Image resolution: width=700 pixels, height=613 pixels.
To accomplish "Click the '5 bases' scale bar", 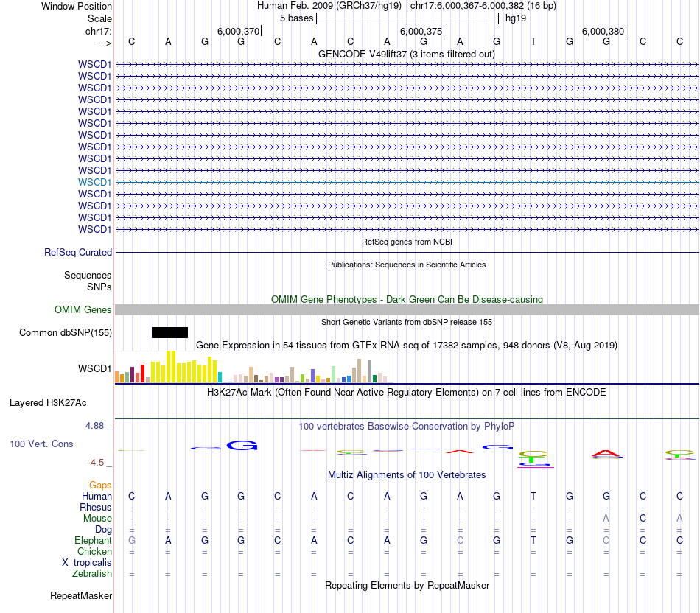I will tap(407, 18).
